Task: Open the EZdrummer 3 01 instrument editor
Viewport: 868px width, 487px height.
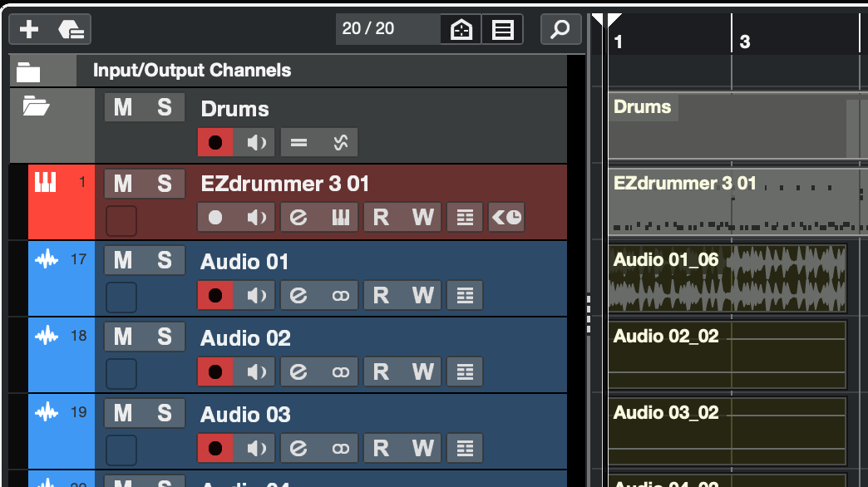Action: point(340,218)
